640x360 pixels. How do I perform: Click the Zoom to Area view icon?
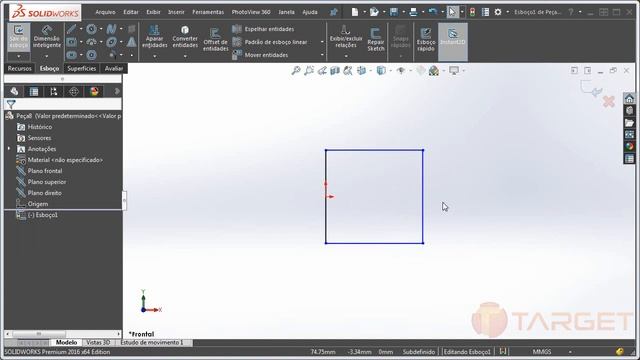(309, 71)
